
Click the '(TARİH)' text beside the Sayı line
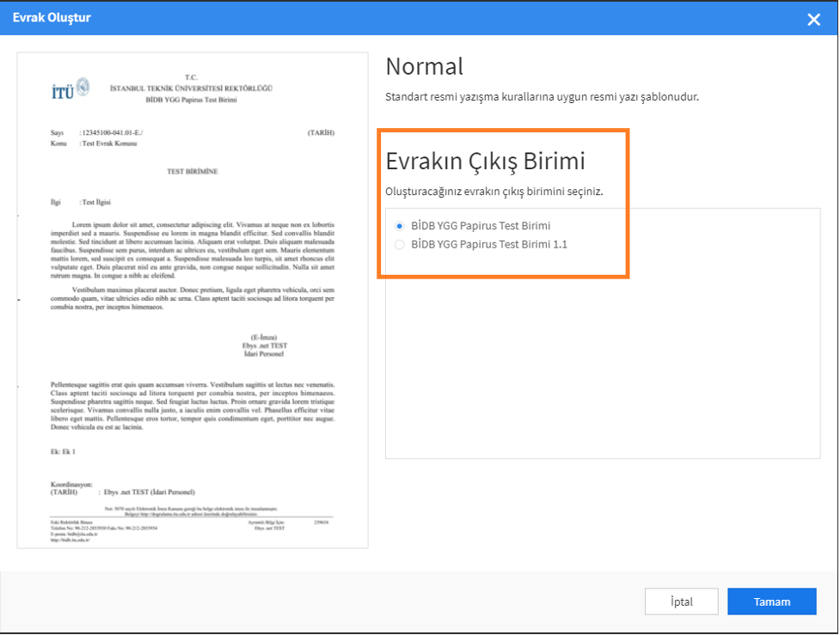click(321, 133)
